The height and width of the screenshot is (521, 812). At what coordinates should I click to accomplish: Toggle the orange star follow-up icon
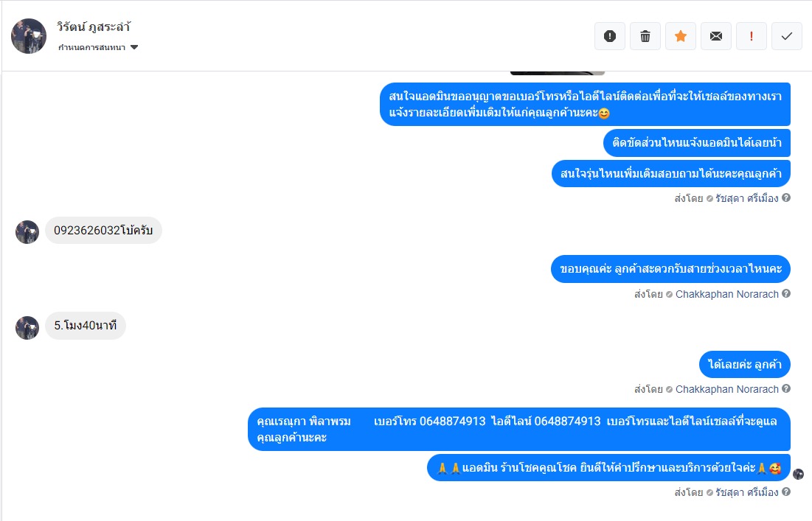click(x=681, y=36)
